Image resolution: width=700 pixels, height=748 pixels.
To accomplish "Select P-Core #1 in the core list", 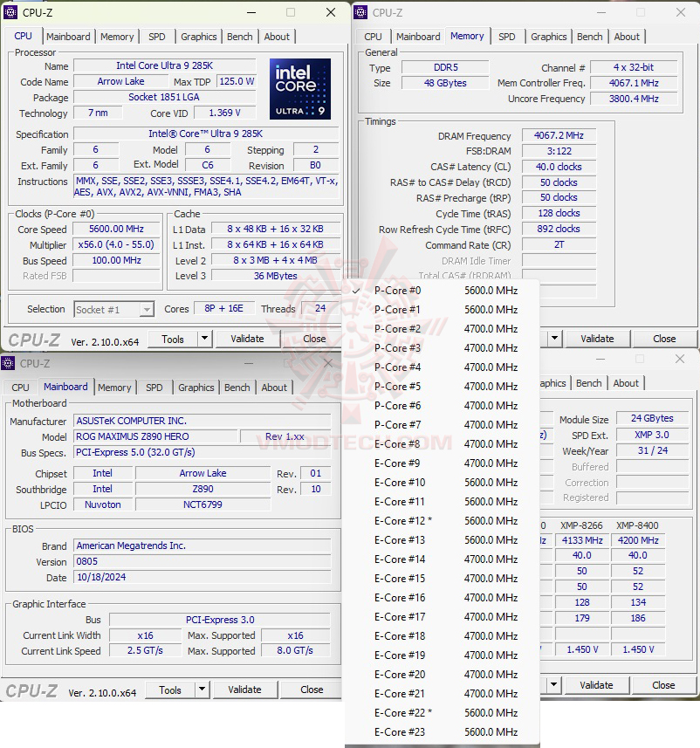I will point(443,310).
